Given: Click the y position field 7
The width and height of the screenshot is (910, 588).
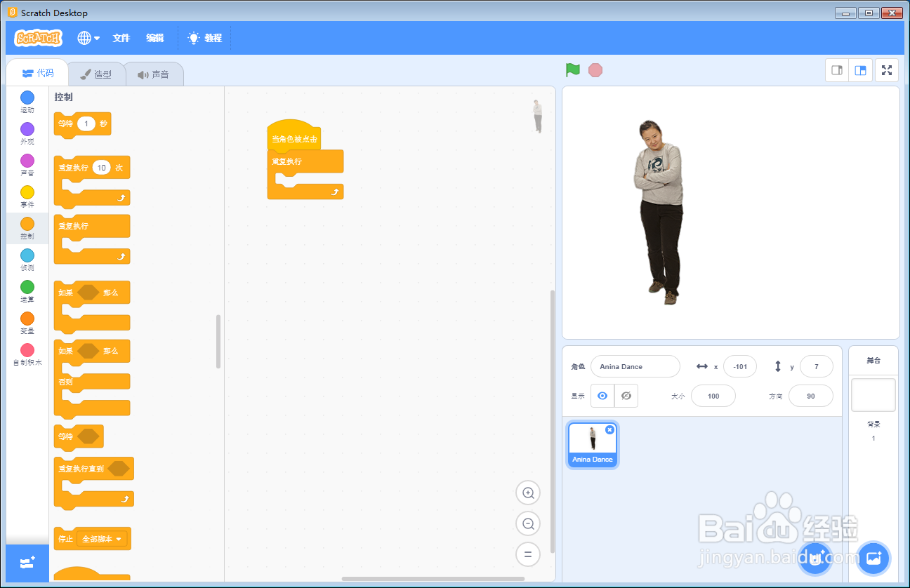Looking at the screenshot, I should coord(816,366).
